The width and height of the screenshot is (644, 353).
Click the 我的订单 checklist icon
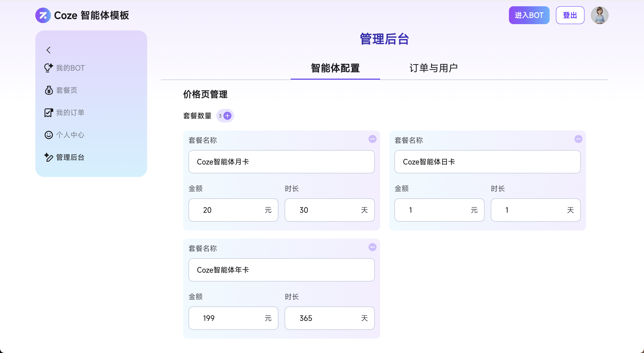(x=49, y=113)
